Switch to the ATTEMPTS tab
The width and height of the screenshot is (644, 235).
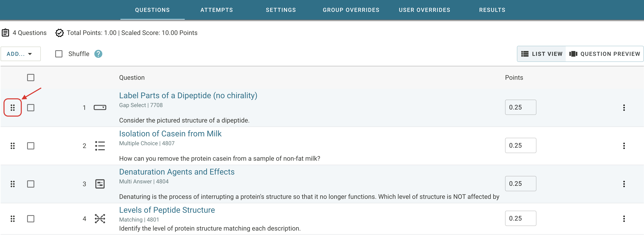pyautogui.click(x=216, y=10)
